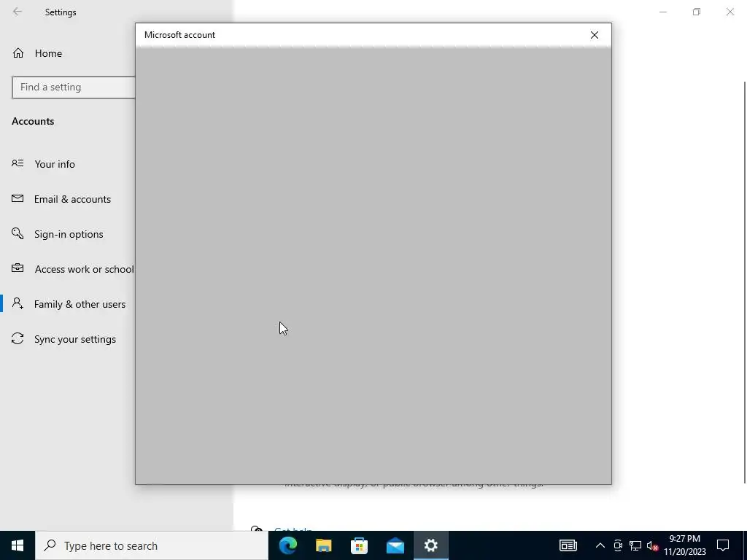747x560 pixels.
Task: Click the Access work briefcase icon
Action: [x=18, y=268]
